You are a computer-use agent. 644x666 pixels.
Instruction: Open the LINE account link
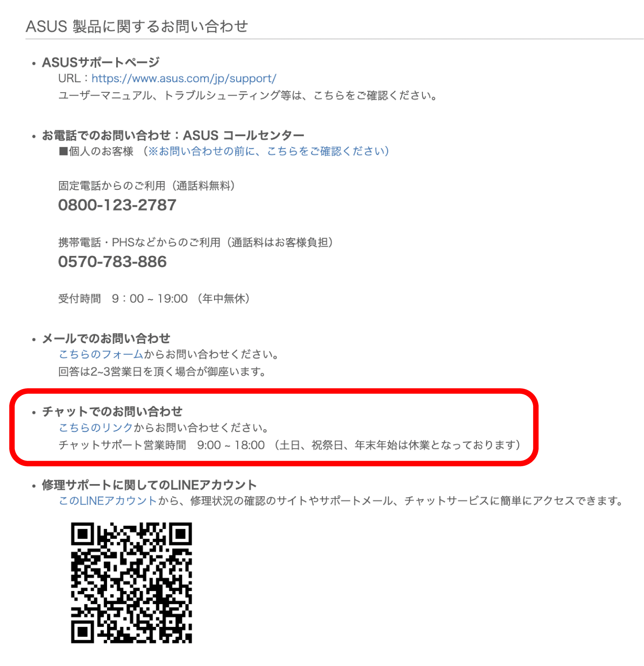(107, 501)
